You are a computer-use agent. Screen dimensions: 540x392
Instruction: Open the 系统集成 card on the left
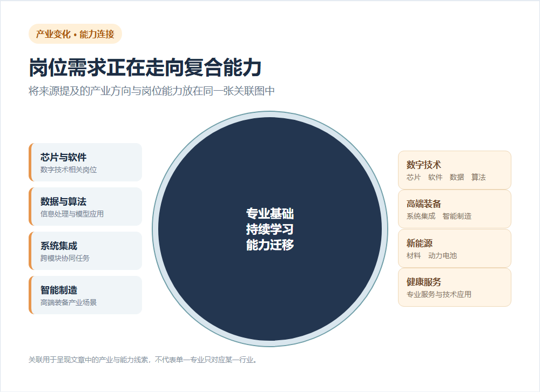[x=85, y=251]
